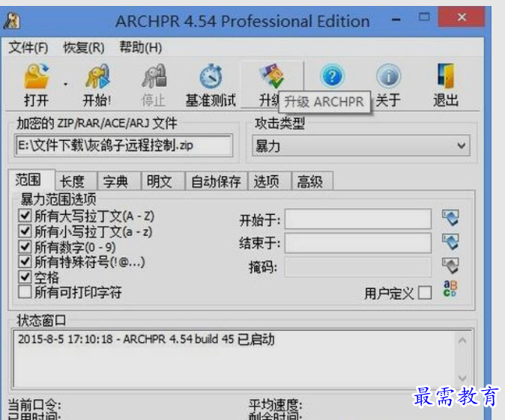Close the ARCHPR window
The image size is (505, 420).
tap(462, 17)
